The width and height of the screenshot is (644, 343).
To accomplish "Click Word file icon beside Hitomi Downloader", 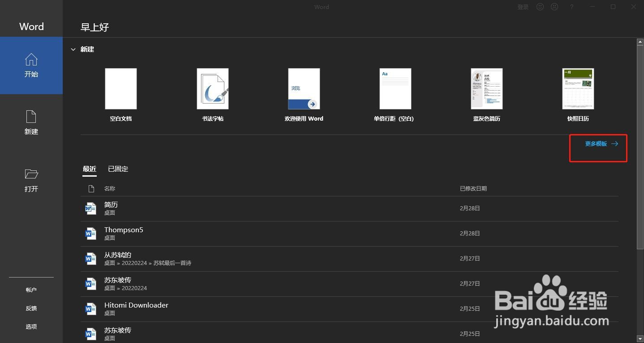I will 91,309.
